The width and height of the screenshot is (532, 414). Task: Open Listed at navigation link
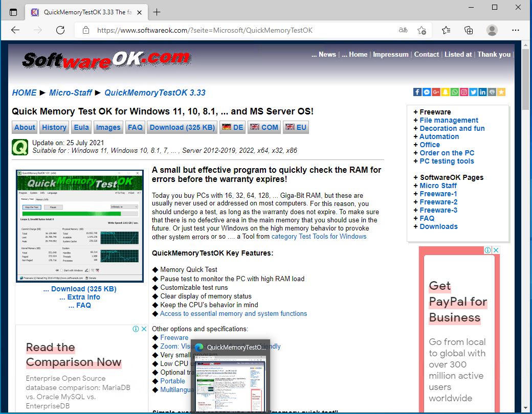click(458, 54)
